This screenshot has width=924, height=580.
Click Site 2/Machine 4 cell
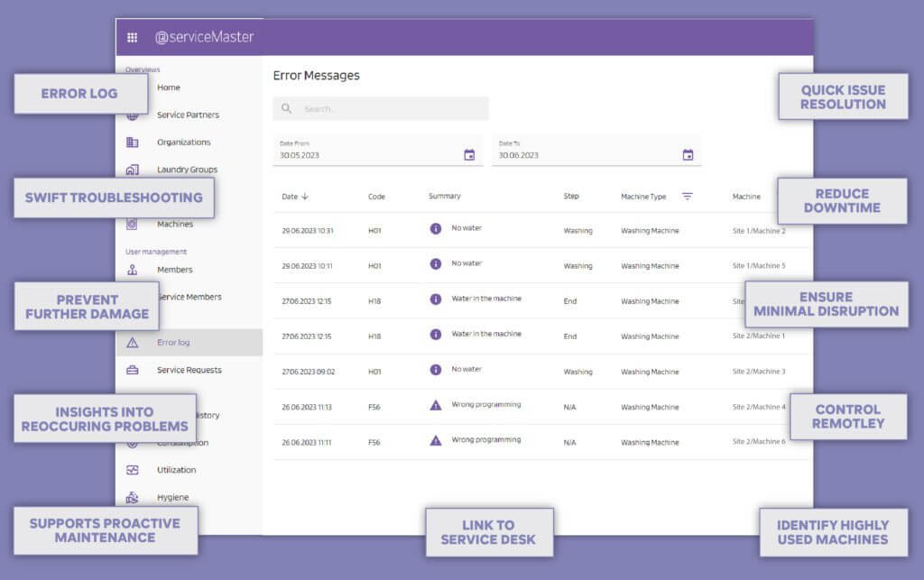(758, 407)
